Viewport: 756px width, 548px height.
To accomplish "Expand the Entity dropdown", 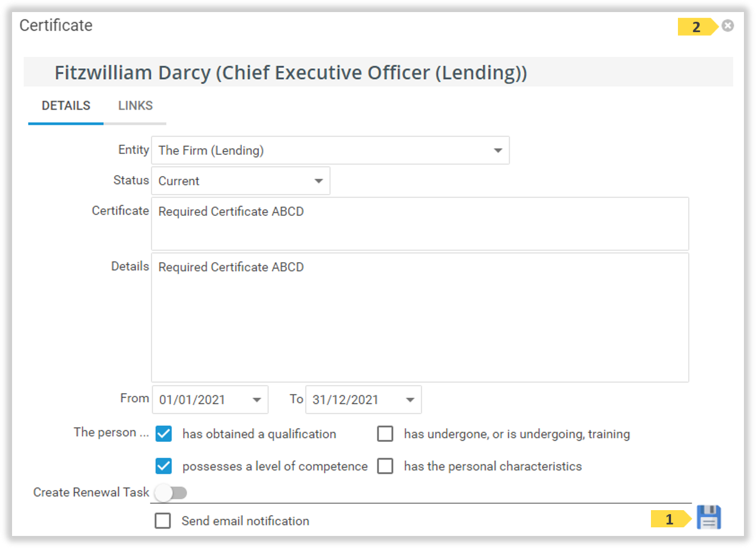I will pyautogui.click(x=497, y=150).
